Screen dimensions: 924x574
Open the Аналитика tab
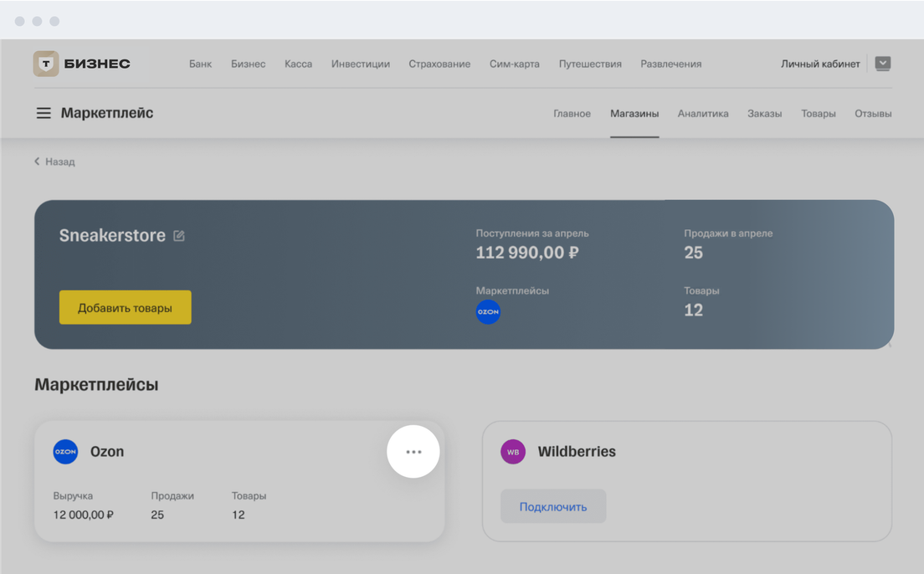703,114
